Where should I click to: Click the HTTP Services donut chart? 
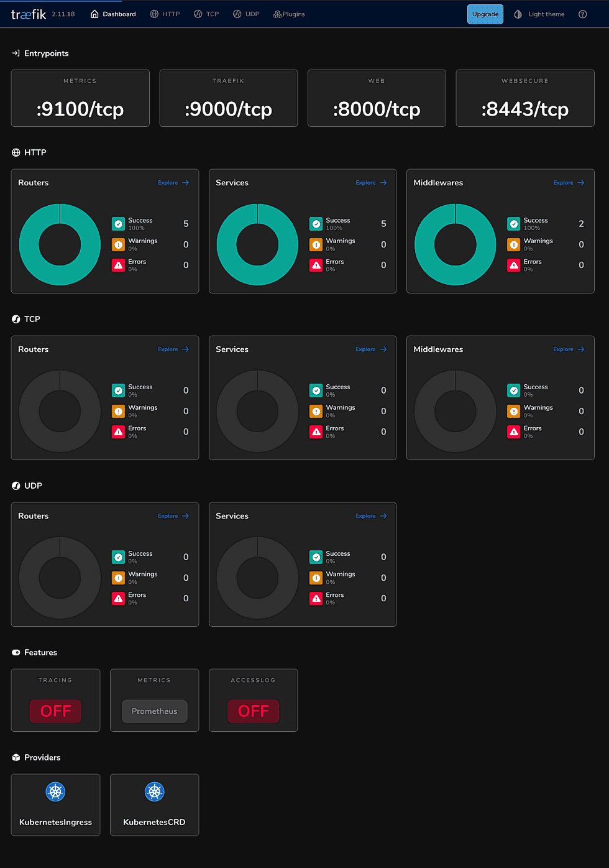(x=257, y=244)
